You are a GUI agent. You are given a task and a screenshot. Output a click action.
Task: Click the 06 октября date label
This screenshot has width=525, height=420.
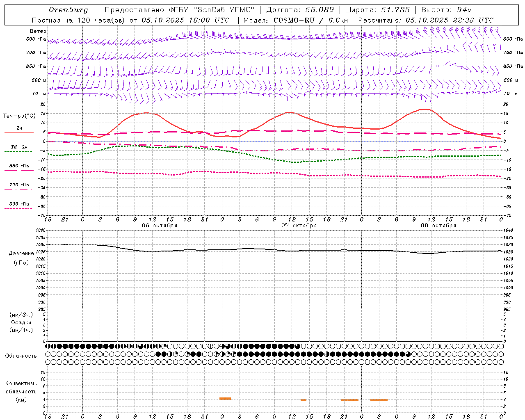[160, 225]
